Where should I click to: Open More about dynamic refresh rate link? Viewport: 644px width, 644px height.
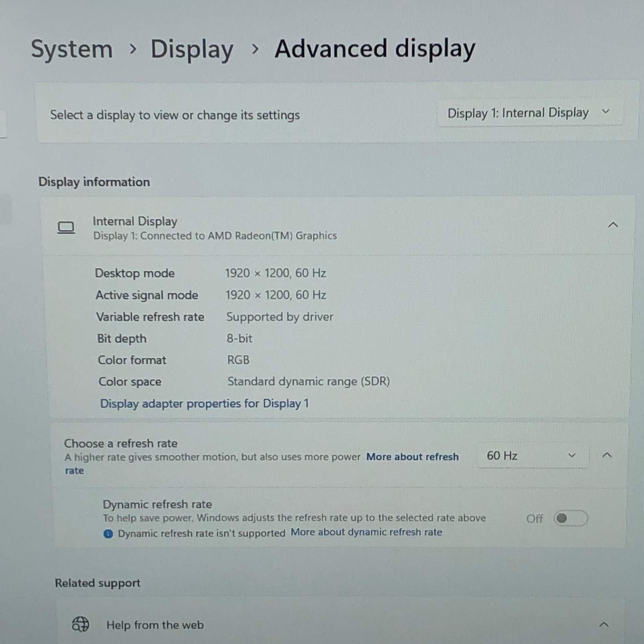tap(366, 532)
